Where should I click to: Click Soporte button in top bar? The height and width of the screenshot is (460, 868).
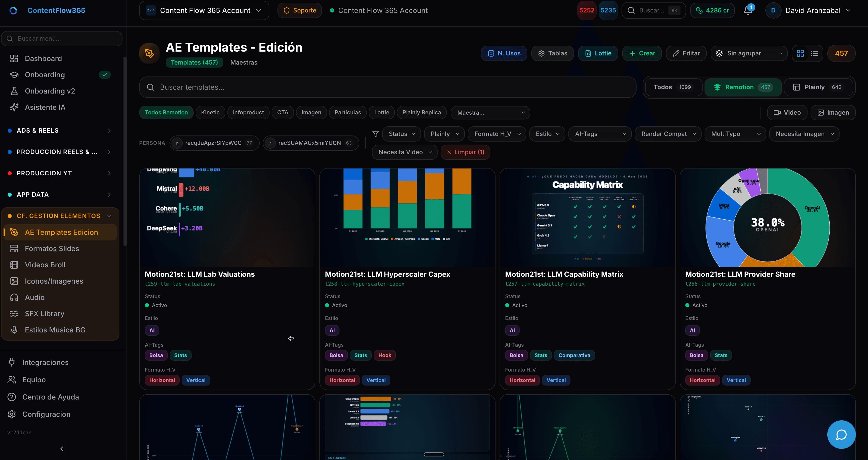[300, 10]
